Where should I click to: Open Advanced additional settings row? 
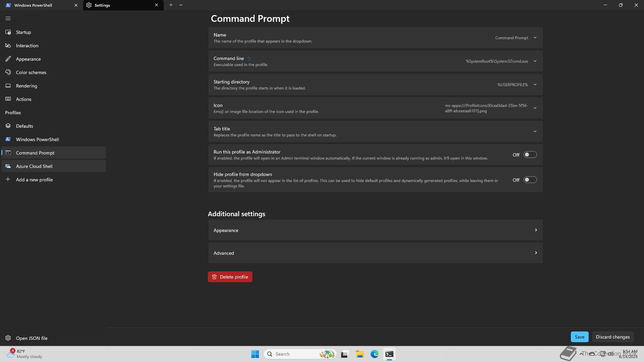pos(375,253)
